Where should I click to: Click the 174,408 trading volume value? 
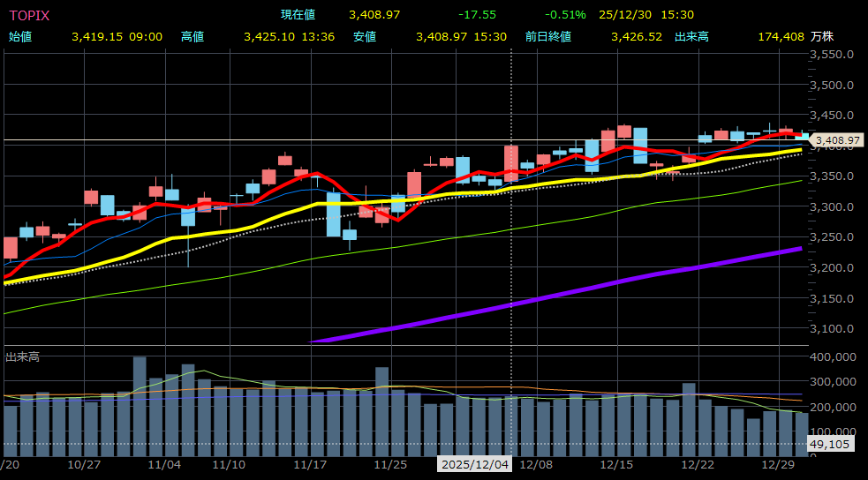click(781, 36)
